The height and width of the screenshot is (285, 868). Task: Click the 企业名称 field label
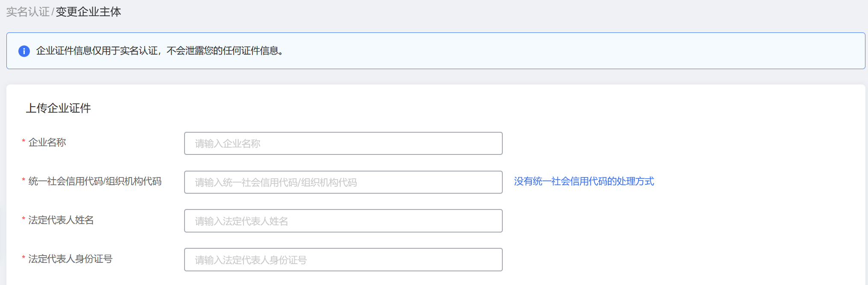pyautogui.click(x=47, y=142)
